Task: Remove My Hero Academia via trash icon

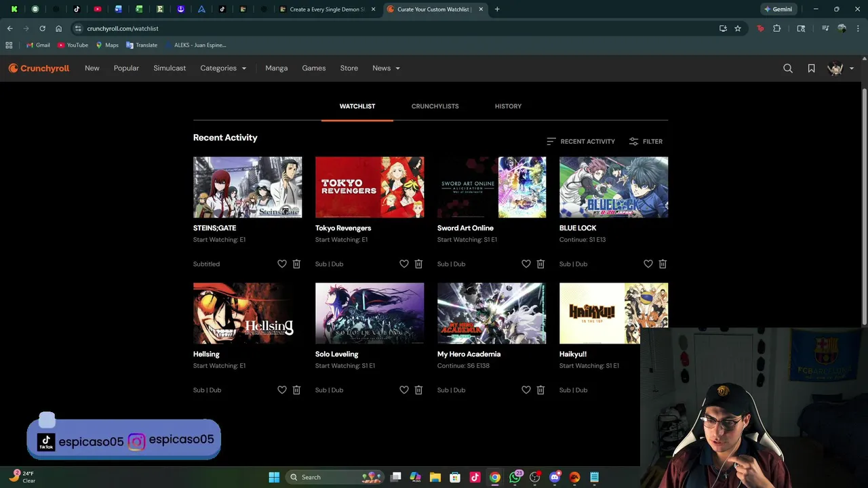Action: 540,390
